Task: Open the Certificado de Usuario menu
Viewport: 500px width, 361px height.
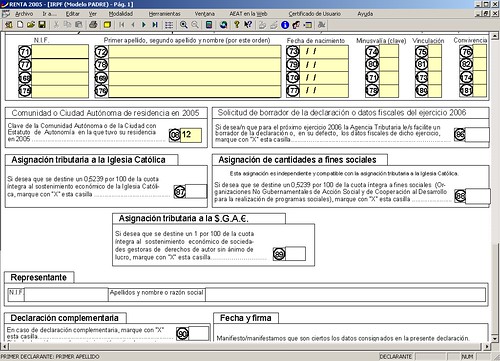Action: click(315, 14)
